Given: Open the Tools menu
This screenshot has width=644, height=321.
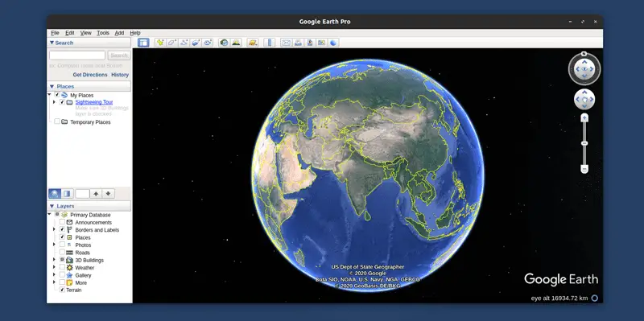Looking at the screenshot, I should click(x=103, y=33).
